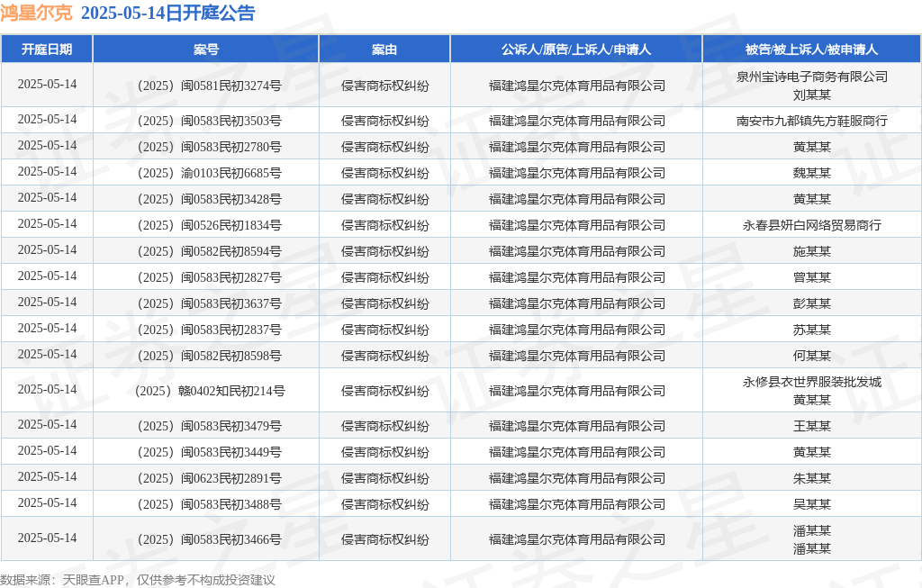
Task: Click the 案号 column header
Action: point(206,50)
